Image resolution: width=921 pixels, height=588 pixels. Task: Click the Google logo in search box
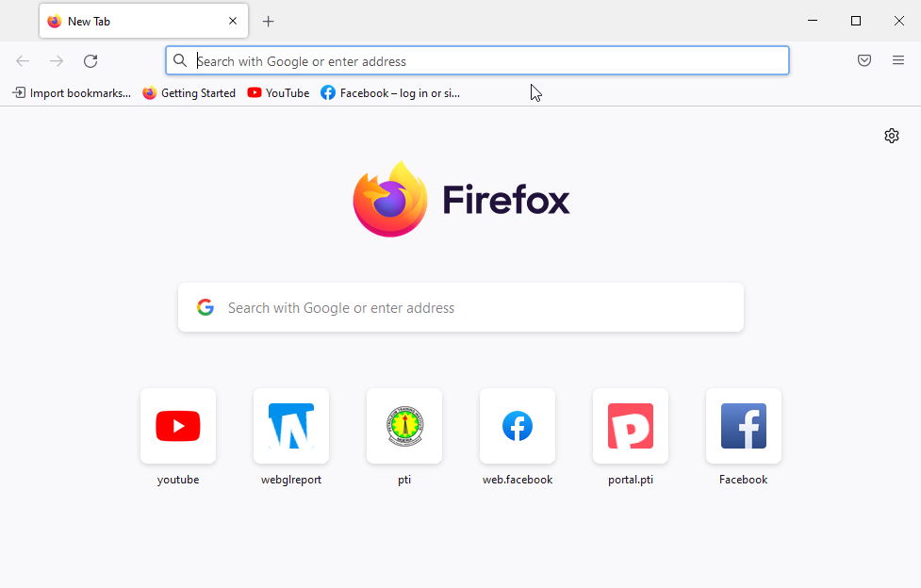[205, 307]
